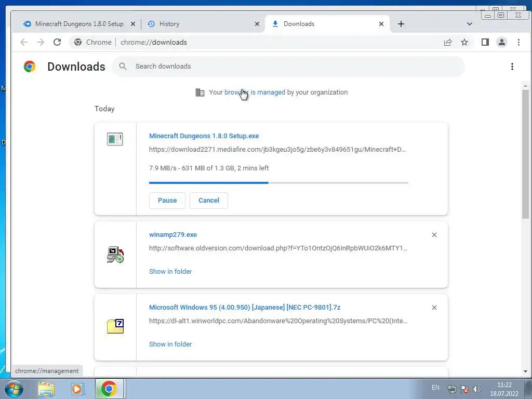Open the Action Center flag icon
Screen dimensions: 532x399
(464, 389)
